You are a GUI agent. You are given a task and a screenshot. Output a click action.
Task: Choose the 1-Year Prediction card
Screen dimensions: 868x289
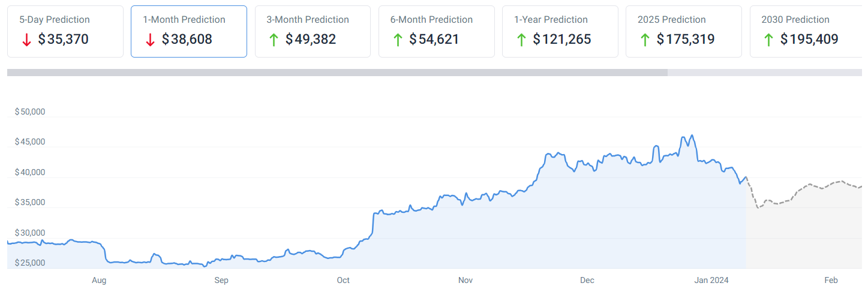pyautogui.click(x=560, y=31)
